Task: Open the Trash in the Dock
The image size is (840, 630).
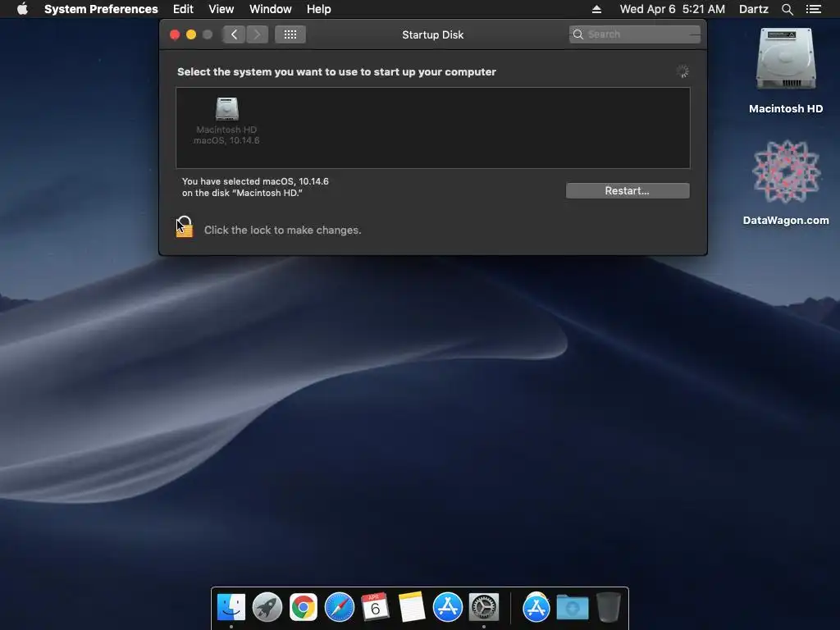Action: [608, 607]
